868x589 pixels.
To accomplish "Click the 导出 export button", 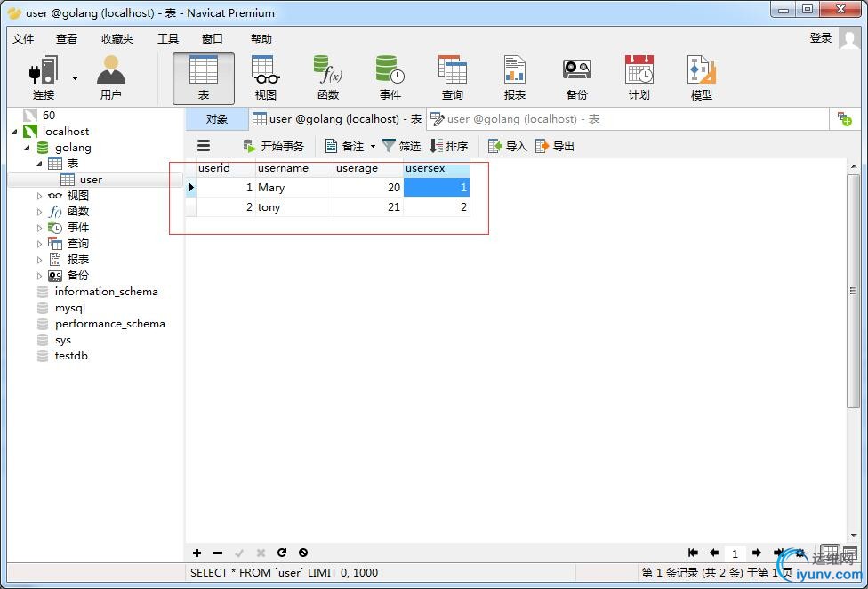I will pyautogui.click(x=555, y=146).
